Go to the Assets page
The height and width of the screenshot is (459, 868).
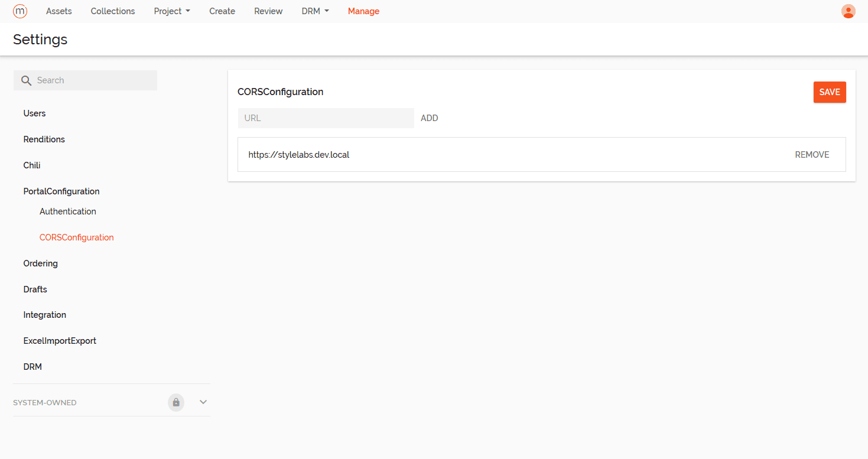[59, 11]
